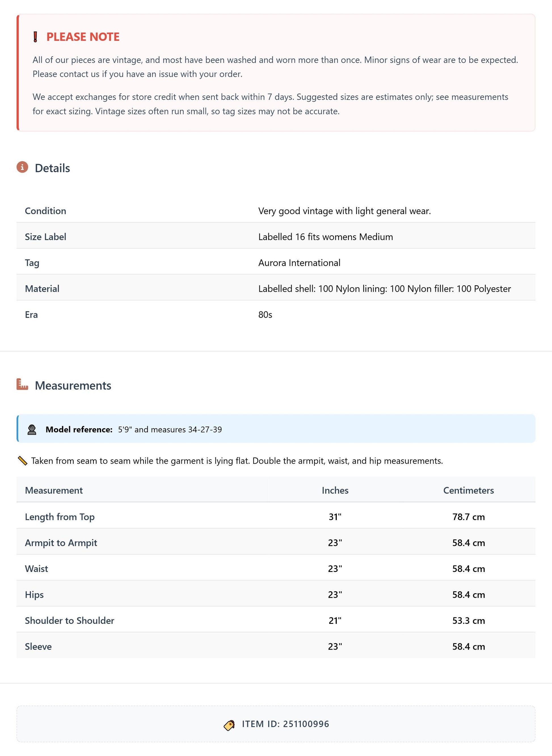Click the Condition description text
Screen dimensions: 552x756
coord(344,211)
